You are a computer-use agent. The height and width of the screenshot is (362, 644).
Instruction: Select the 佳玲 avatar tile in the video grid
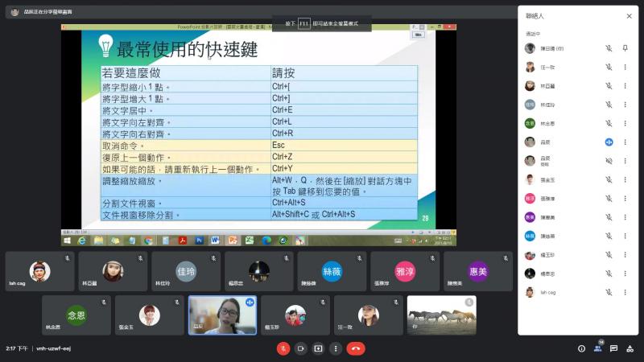pos(186,271)
